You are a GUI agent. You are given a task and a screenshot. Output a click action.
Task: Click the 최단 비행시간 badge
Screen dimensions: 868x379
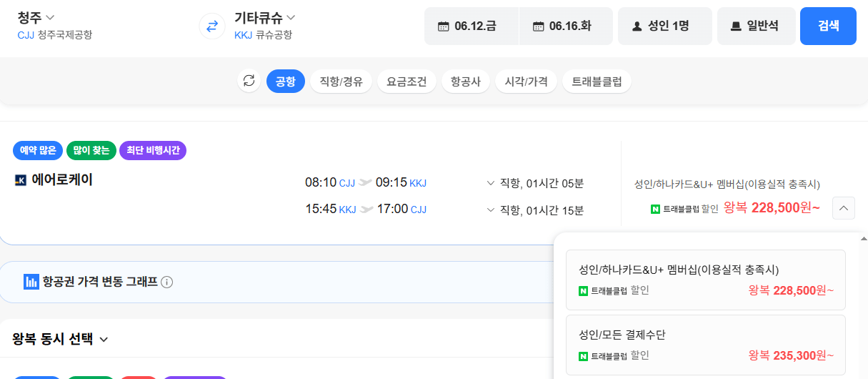pos(153,150)
